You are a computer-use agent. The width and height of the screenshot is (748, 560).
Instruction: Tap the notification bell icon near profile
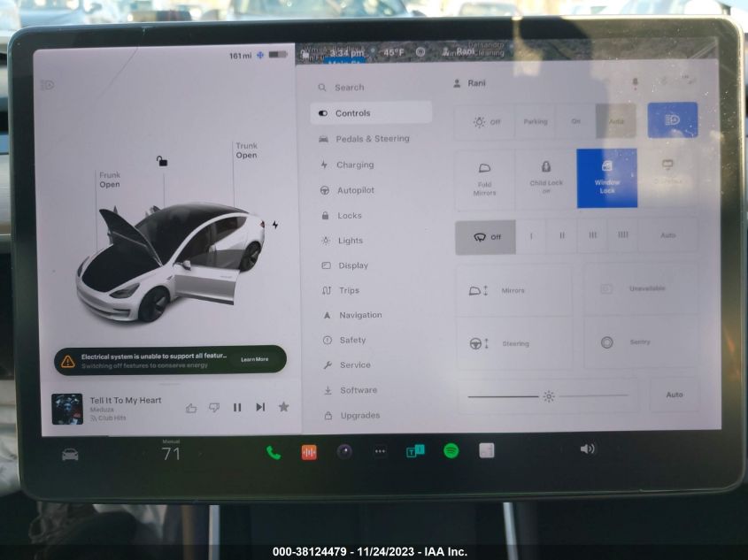coord(635,83)
